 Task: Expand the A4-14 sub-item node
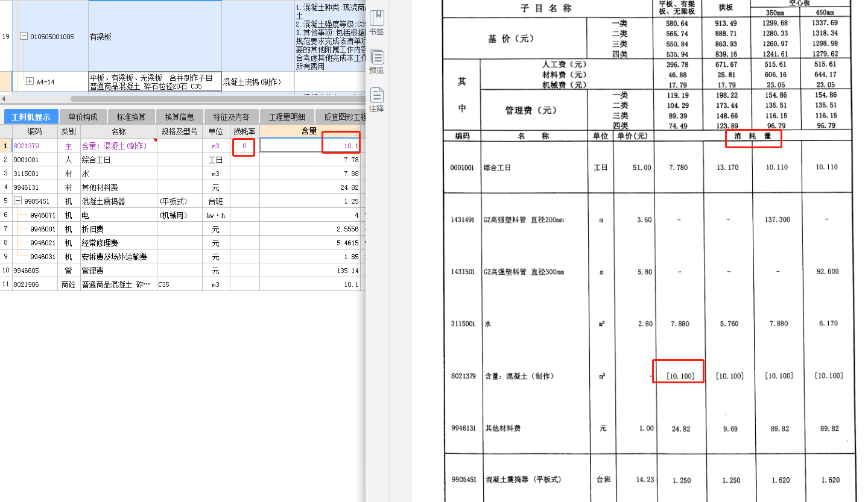pyautogui.click(x=30, y=81)
